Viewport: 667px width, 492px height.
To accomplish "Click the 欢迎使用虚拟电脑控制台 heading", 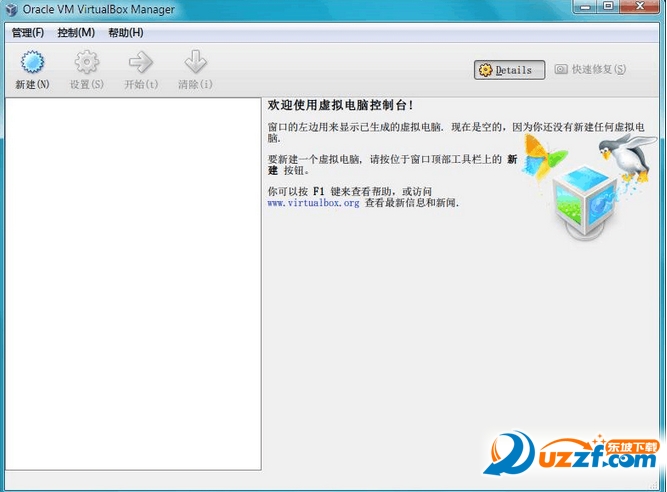I will [340, 105].
